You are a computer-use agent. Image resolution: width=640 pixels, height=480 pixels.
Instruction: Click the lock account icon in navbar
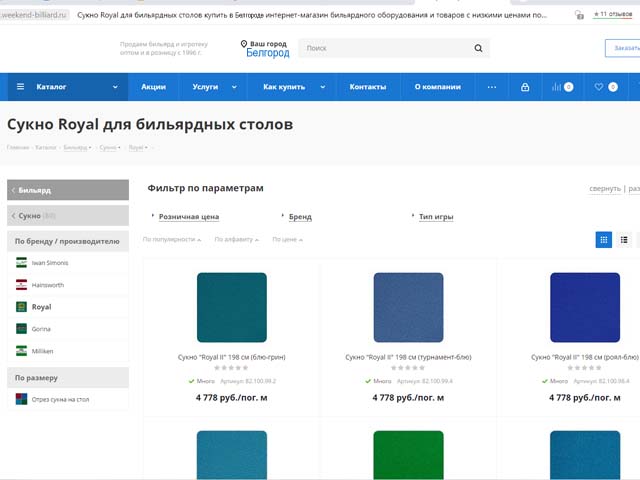[525, 87]
